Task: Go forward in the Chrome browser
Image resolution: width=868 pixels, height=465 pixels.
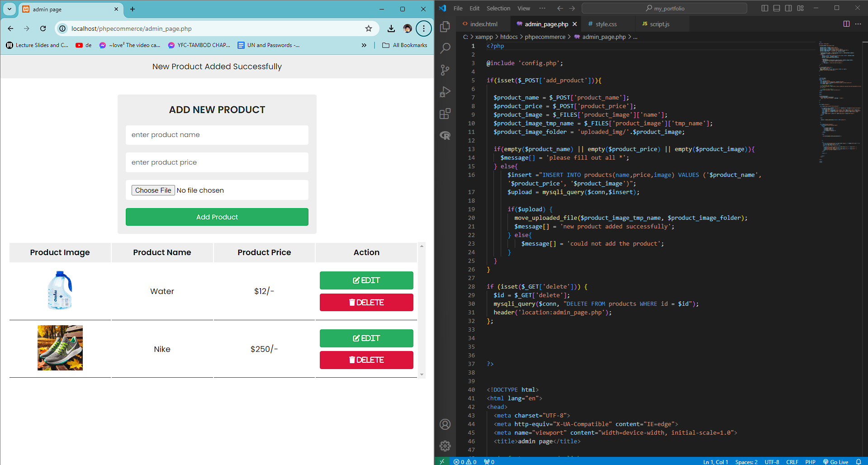Action: coord(27,28)
